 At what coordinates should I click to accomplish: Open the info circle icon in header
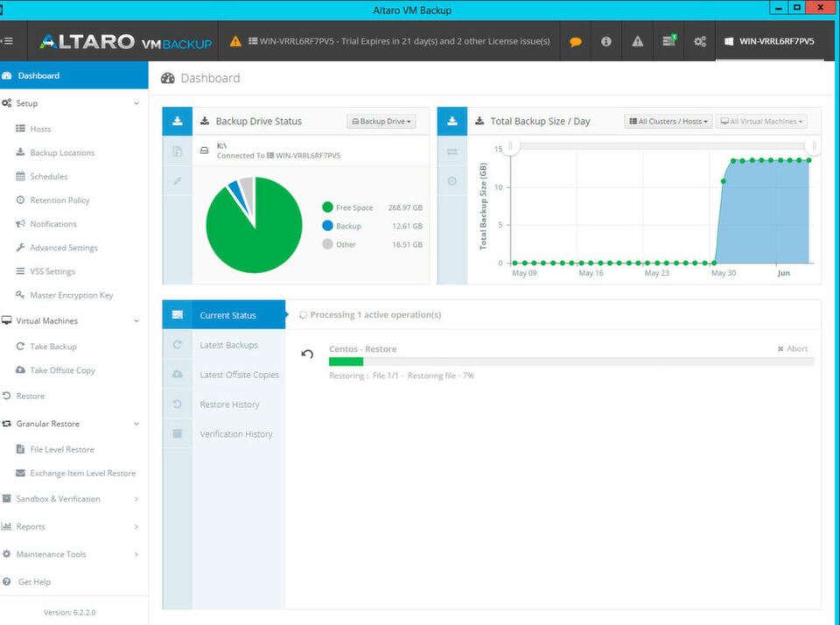click(x=605, y=41)
